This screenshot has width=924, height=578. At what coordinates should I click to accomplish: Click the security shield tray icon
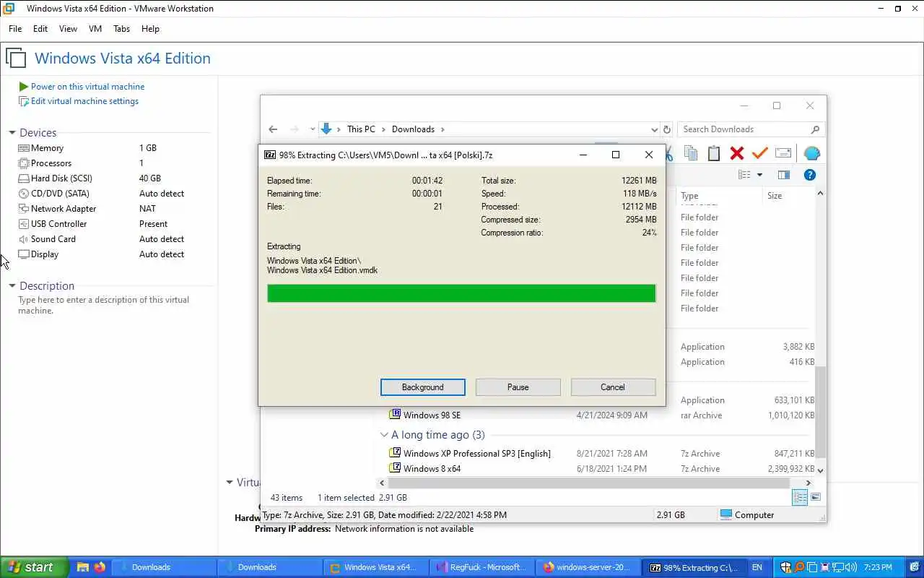click(786, 567)
